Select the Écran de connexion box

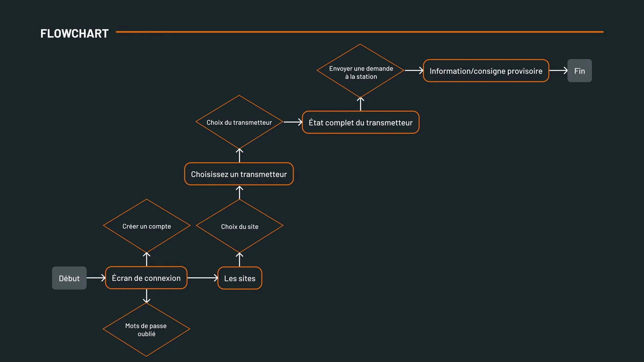146,278
